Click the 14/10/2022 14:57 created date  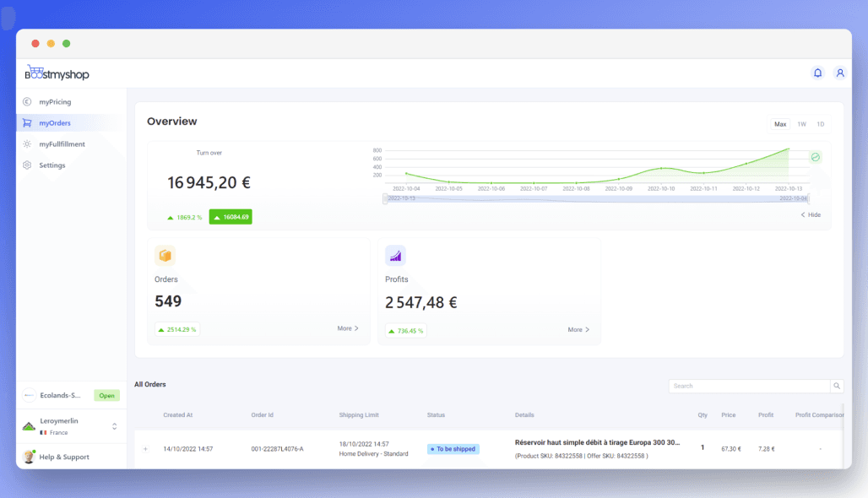click(x=187, y=449)
